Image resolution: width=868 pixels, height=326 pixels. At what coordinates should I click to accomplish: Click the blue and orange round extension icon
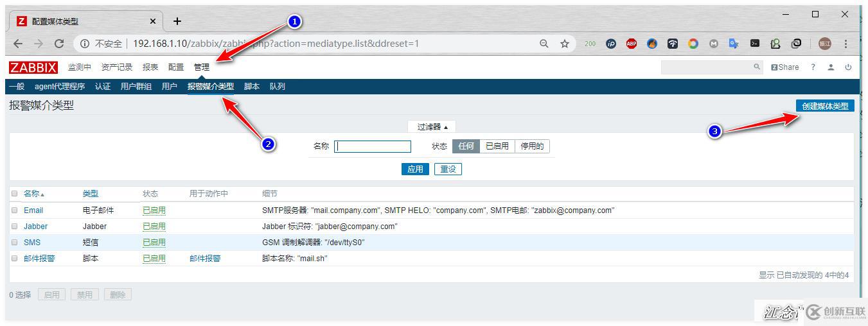pyautogui.click(x=652, y=44)
